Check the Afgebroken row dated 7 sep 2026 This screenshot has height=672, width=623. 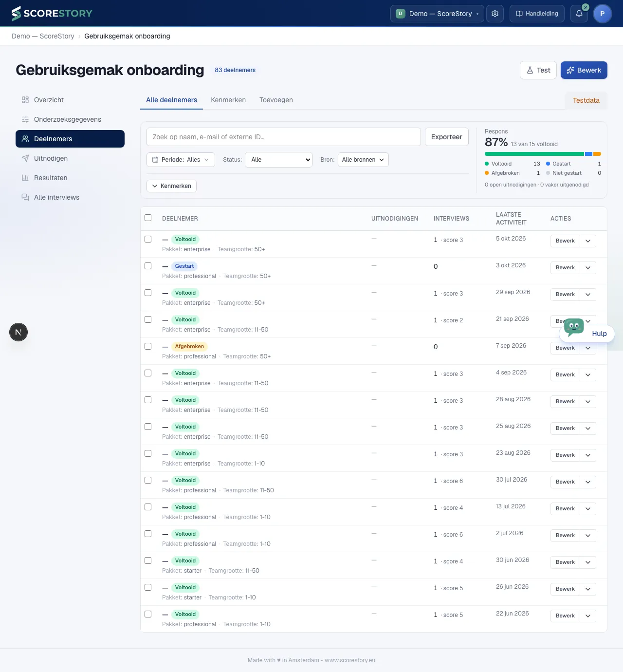pyautogui.click(x=148, y=346)
